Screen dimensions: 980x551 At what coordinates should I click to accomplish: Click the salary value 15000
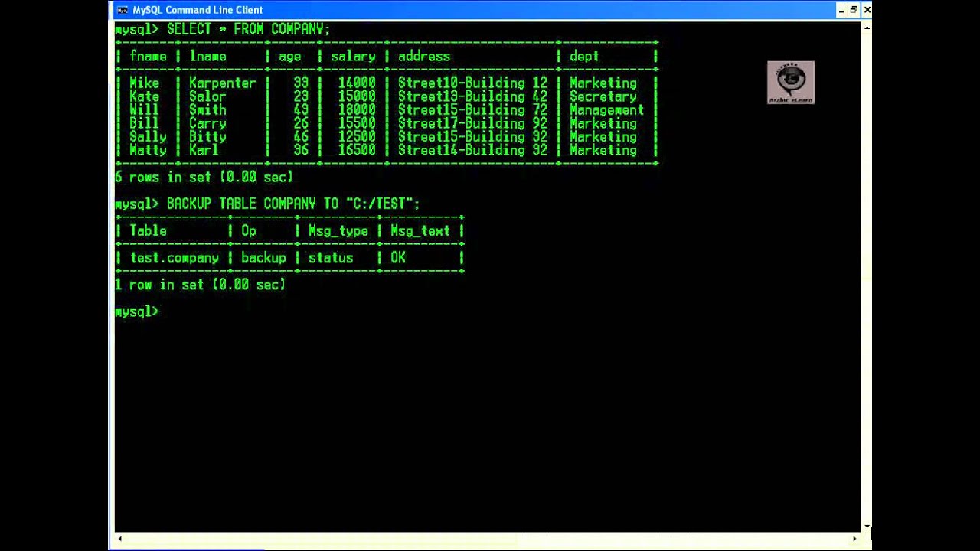point(357,96)
